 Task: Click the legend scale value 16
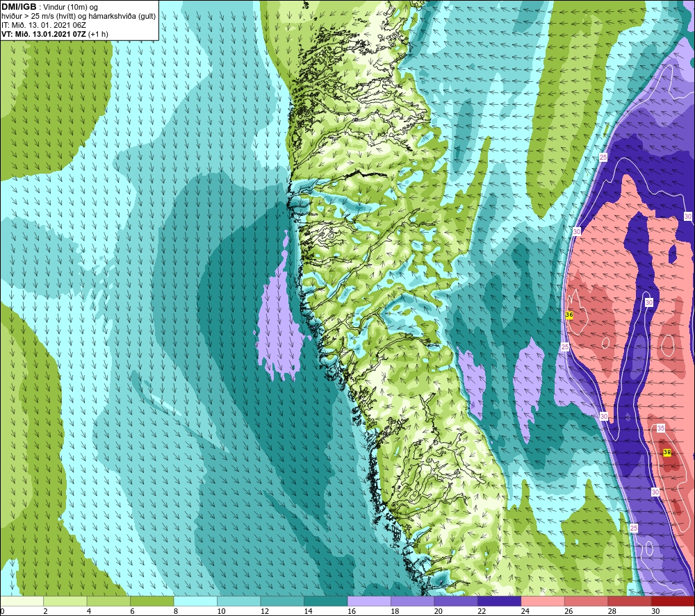352,612
